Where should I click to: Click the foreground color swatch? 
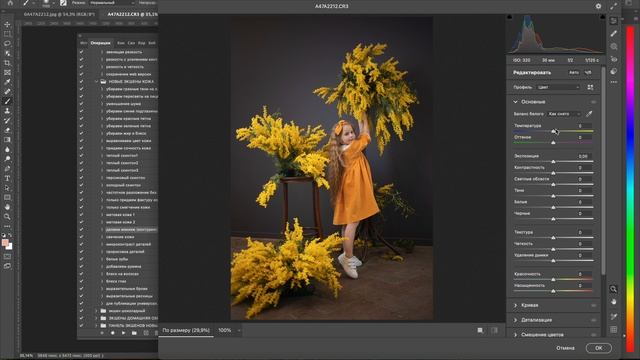5,243
